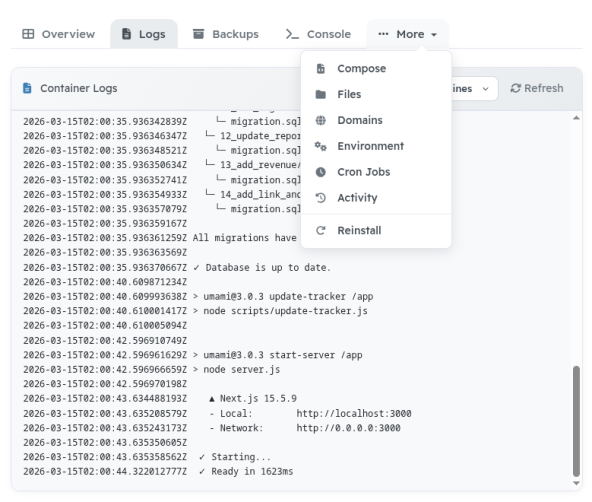592x502 pixels.
Task: Refresh the container logs
Action: tap(537, 88)
